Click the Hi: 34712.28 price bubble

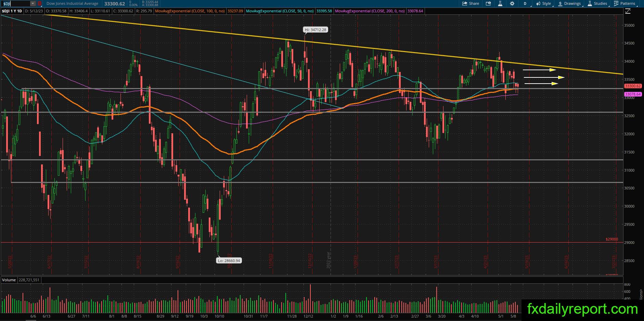pyautogui.click(x=315, y=30)
